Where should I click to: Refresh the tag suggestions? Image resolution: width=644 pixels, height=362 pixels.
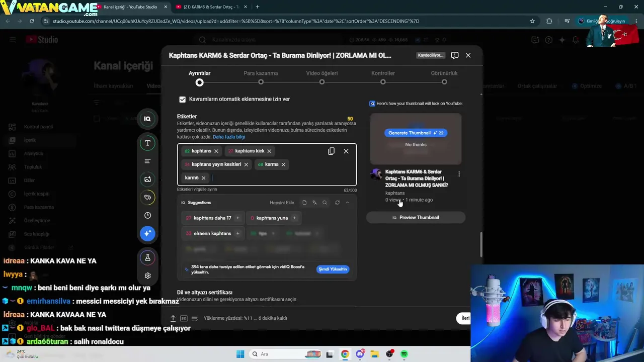[337, 203]
